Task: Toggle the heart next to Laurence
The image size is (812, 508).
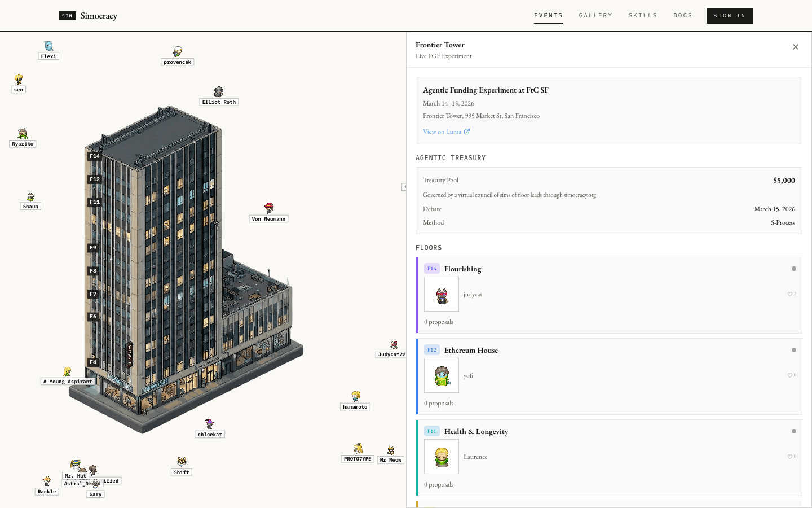Action: pyautogui.click(x=790, y=457)
